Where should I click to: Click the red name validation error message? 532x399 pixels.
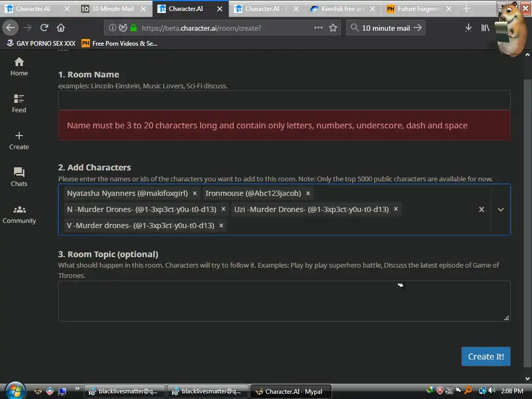click(284, 125)
